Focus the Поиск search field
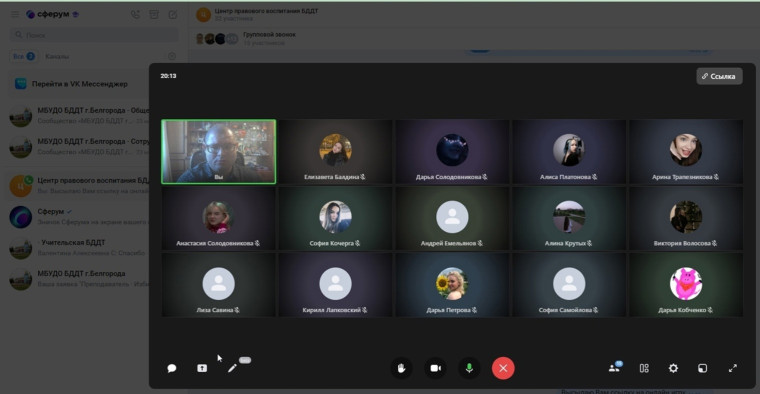The image size is (760, 394). tap(94, 35)
